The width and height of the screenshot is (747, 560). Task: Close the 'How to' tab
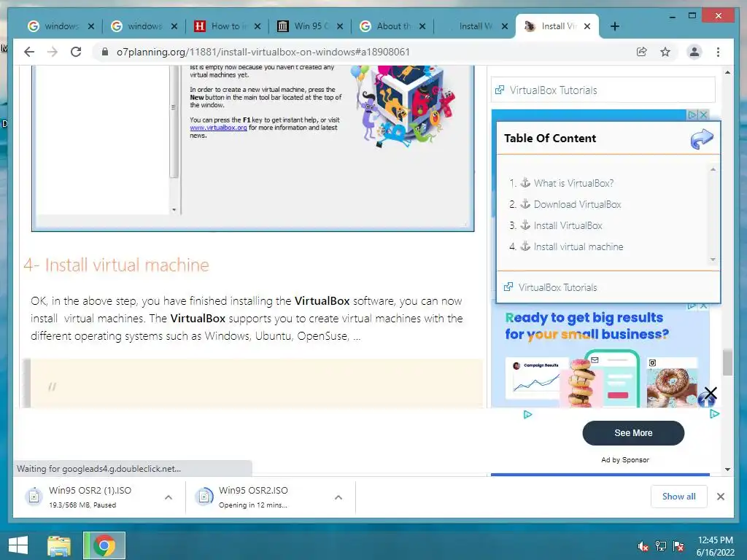point(258,26)
